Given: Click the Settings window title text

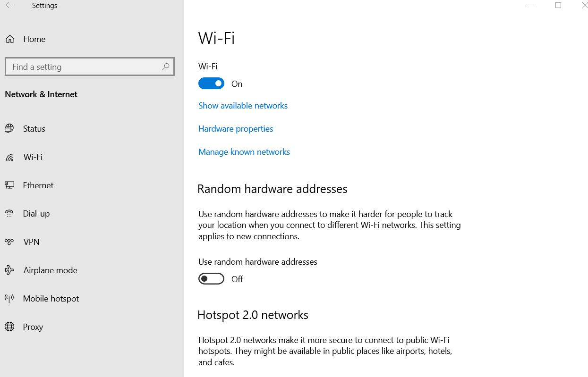Looking at the screenshot, I should [44, 6].
